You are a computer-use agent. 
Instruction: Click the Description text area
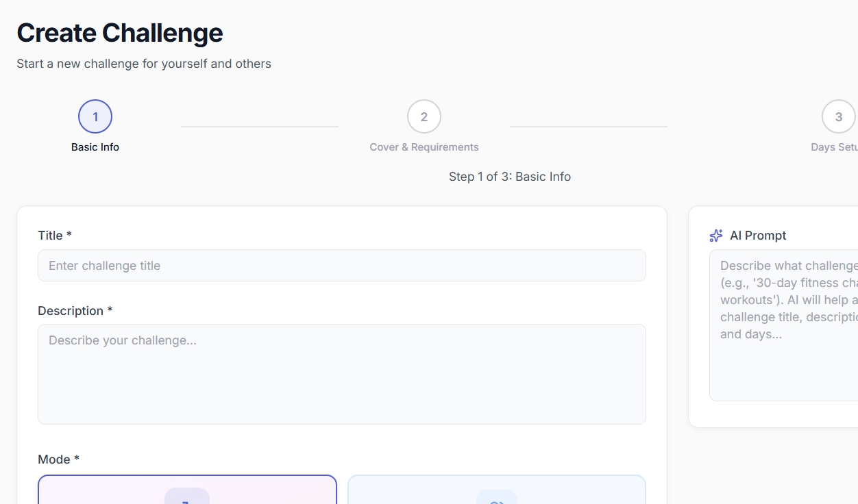pyautogui.click(x=341, y=374)
